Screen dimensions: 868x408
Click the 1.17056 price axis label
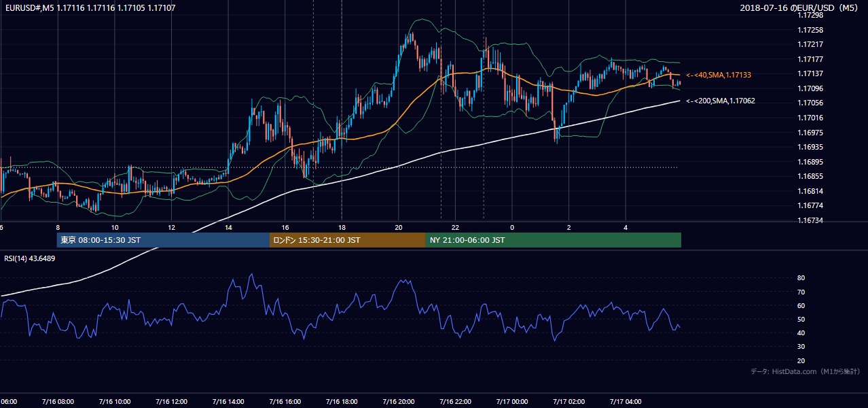(811, 103)
